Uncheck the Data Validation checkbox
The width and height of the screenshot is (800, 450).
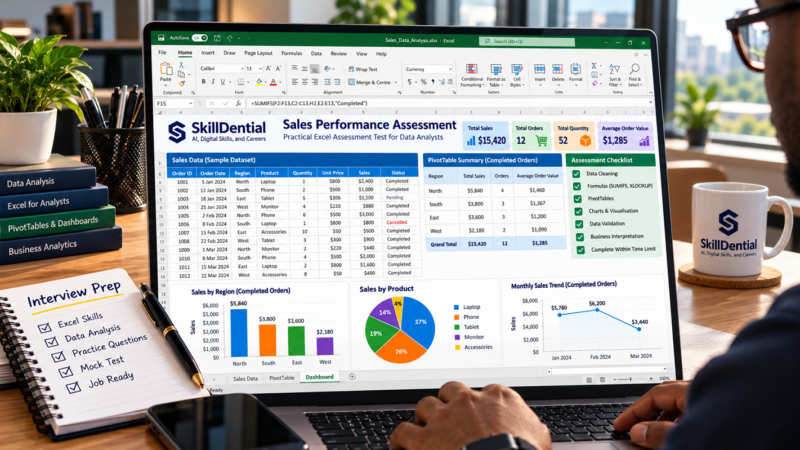(x=579, y=224)
